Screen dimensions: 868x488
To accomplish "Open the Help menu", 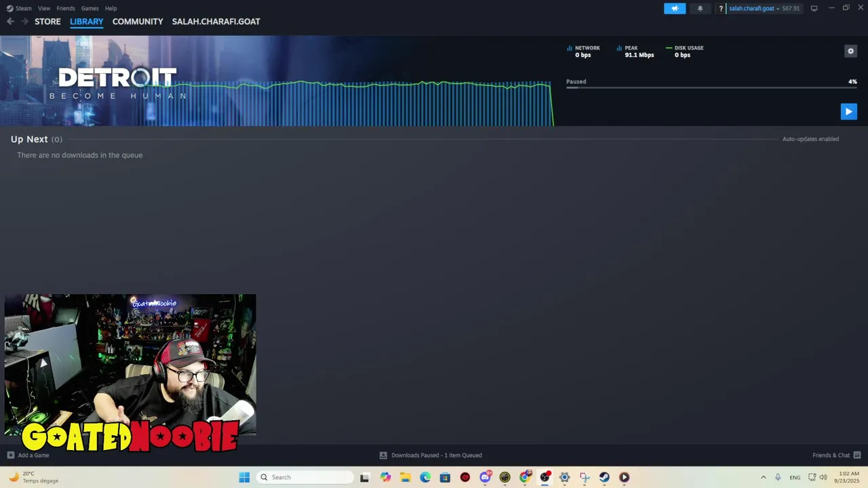I will [111, 8].
